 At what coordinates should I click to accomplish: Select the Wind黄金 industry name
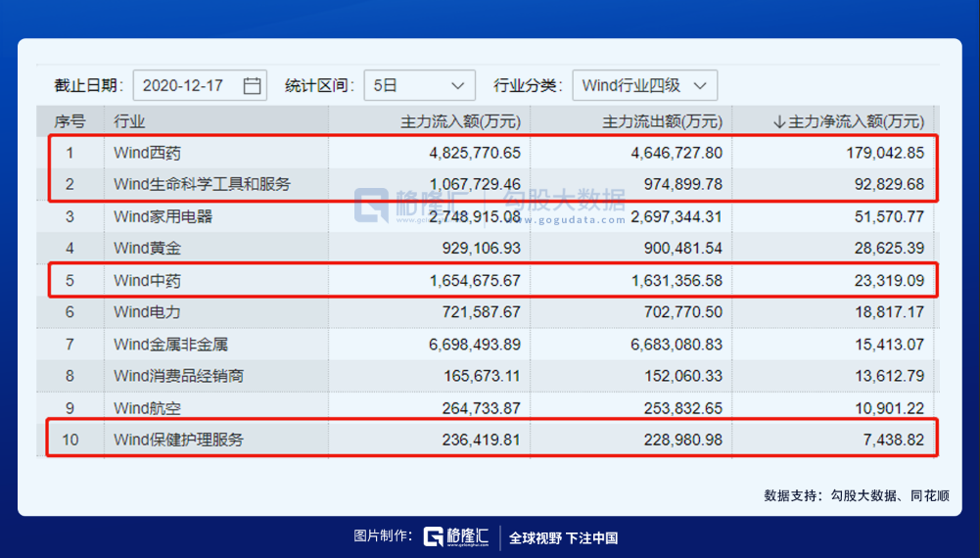pos(148,248)
